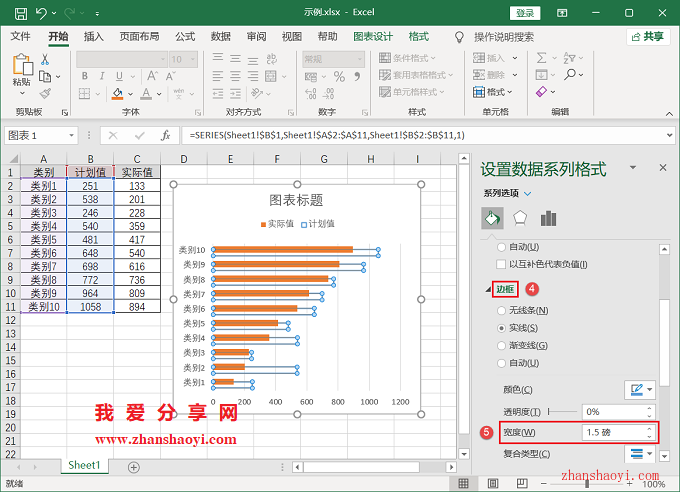
Task: Select cell B11 containing 1058
Action: [90, 307]
